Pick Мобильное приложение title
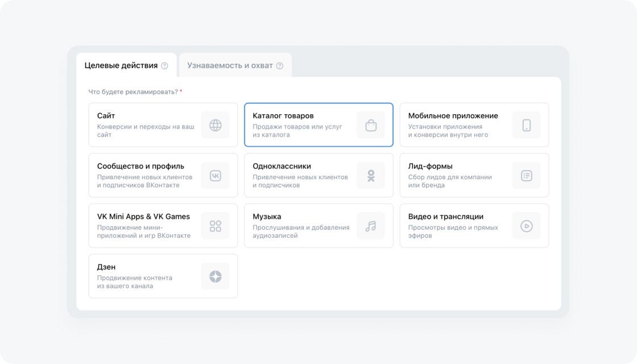The image size is (637, 364). coord(453,116)
